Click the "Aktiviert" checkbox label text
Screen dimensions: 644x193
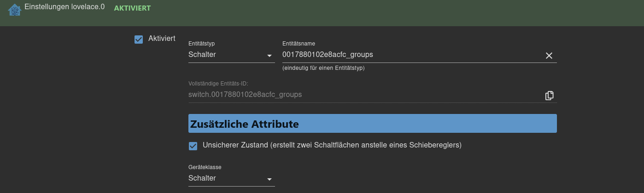point(162,39)
